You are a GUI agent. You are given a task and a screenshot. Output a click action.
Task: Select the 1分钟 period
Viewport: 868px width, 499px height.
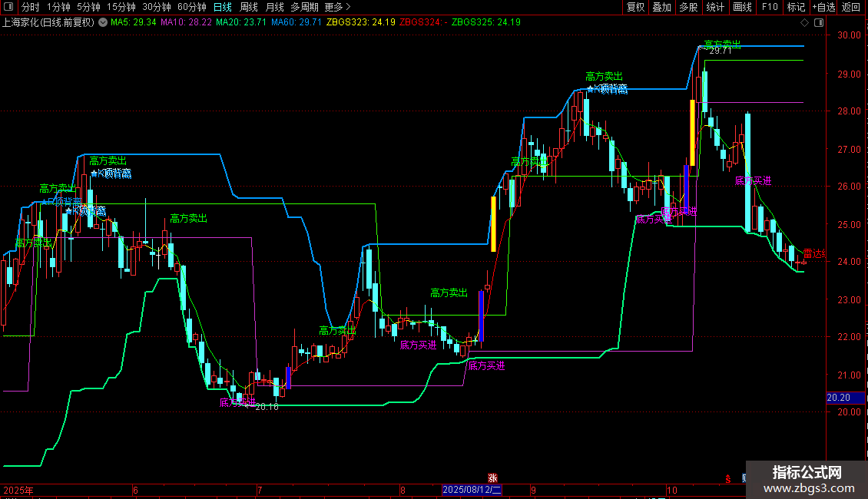click(x=58, y=7)
